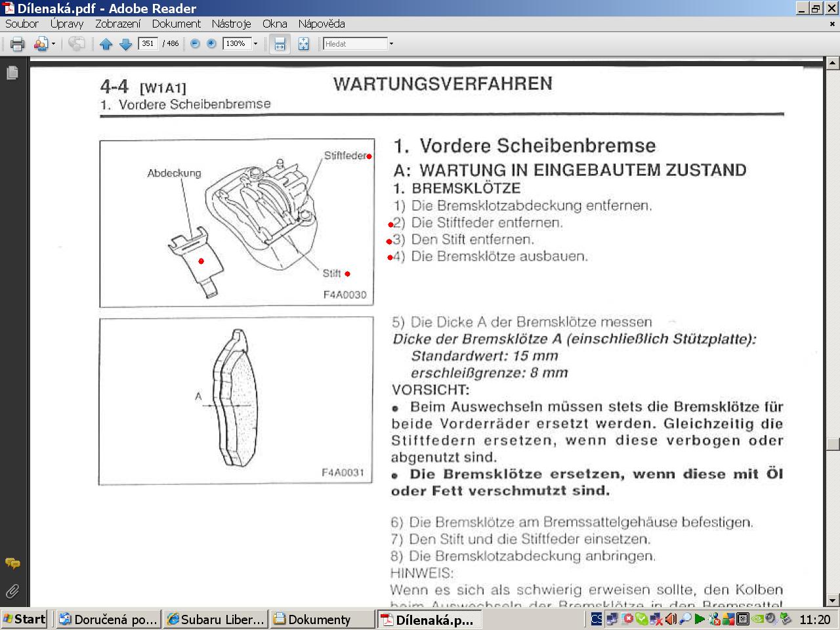Click the Hledat search box

pyautogui.click(x=355, y=44)
